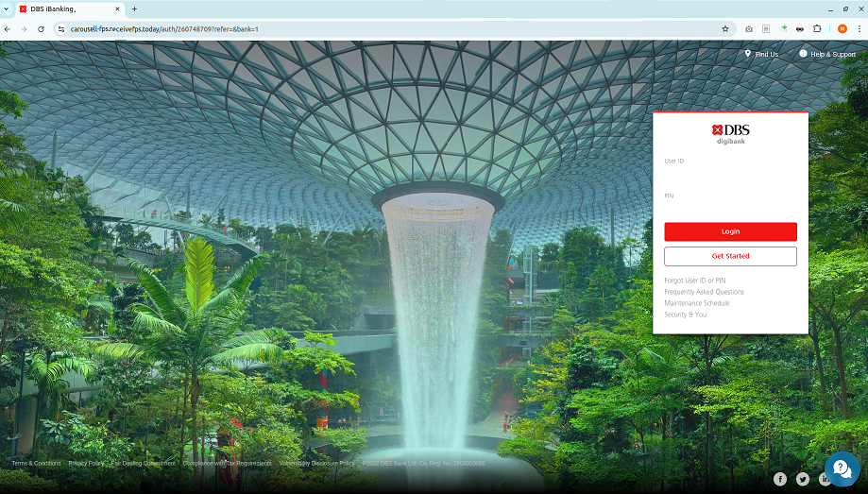This screenshot has height=494, width=868.
Task: Bookmark this page with the star icon
Action: click(725, 28)
